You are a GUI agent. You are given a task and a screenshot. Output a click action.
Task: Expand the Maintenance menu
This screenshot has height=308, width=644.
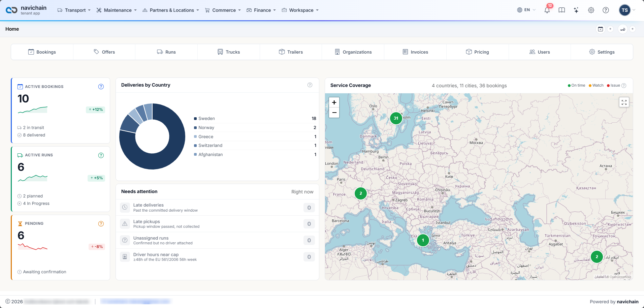[117, 10]
